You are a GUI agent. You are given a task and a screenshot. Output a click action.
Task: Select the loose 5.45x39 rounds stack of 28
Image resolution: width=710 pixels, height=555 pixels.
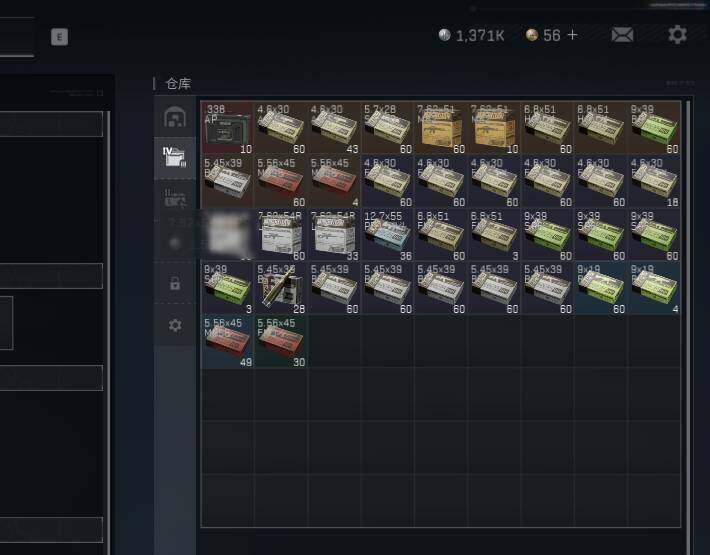point(281,288)
